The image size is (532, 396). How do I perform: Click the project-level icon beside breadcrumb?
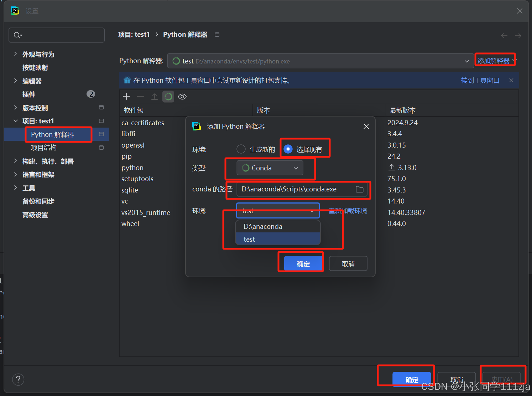(x=217, y=35)
